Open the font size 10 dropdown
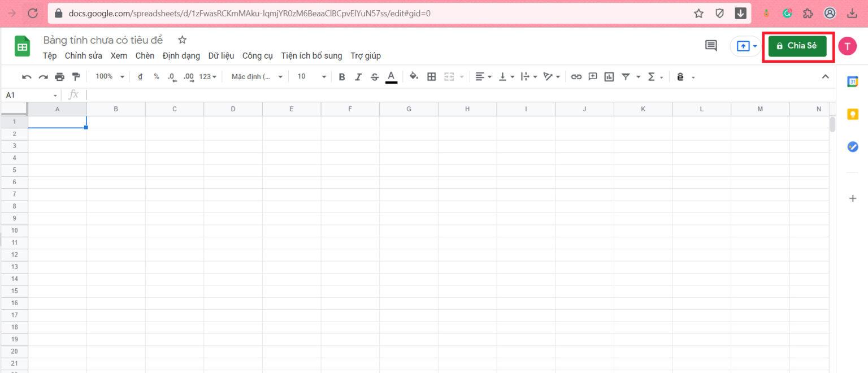 312,76
